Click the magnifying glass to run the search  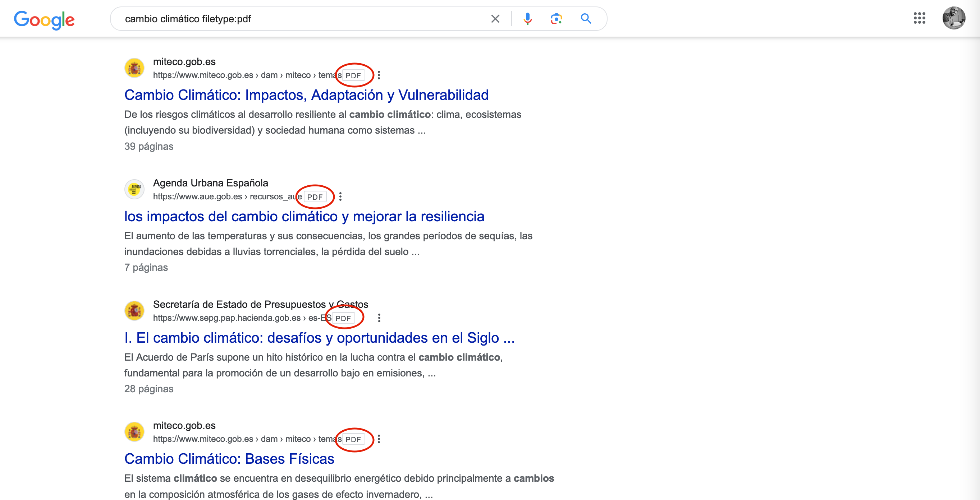click(x=586, y=18)
